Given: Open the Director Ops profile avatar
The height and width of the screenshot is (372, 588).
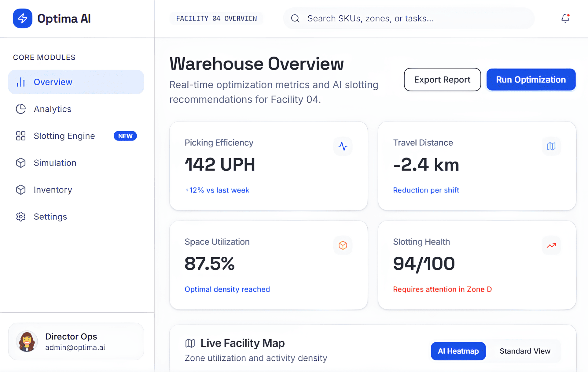Looking at the screenshot, I should click(27, 341).
